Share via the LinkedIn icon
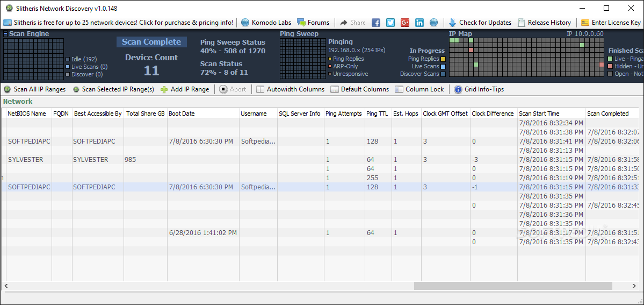644x305 pixels. 419,23
